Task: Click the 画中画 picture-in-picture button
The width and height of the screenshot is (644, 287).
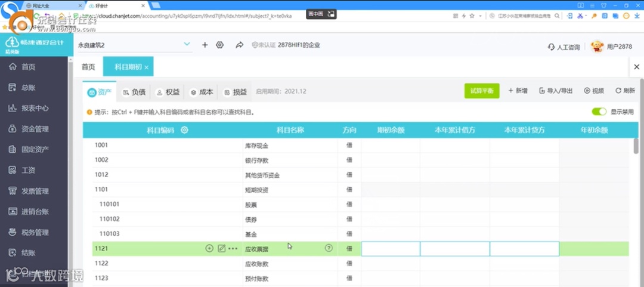Action: point(321,14)
